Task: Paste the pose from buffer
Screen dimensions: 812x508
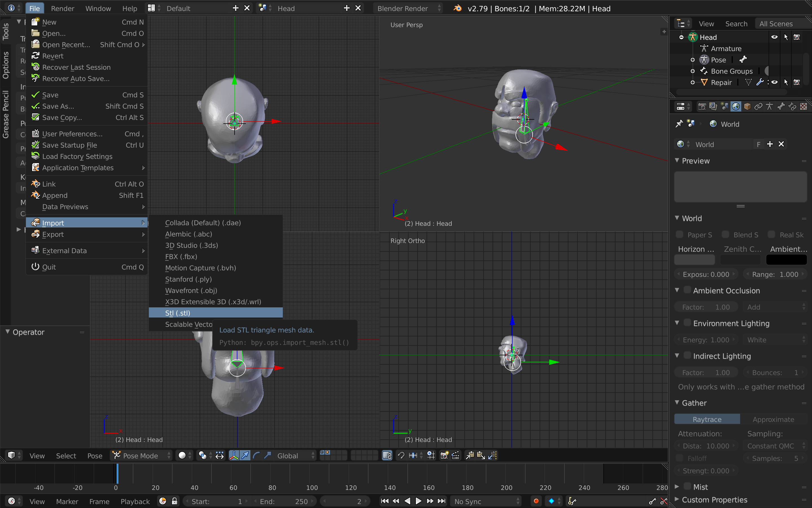Action: point(481,456)
